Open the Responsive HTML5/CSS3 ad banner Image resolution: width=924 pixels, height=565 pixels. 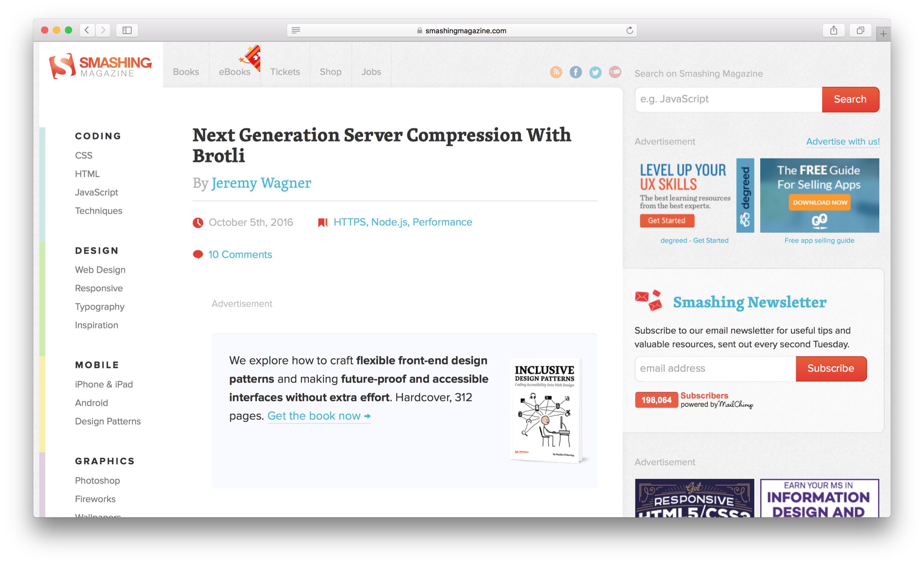tap(694, 498)
